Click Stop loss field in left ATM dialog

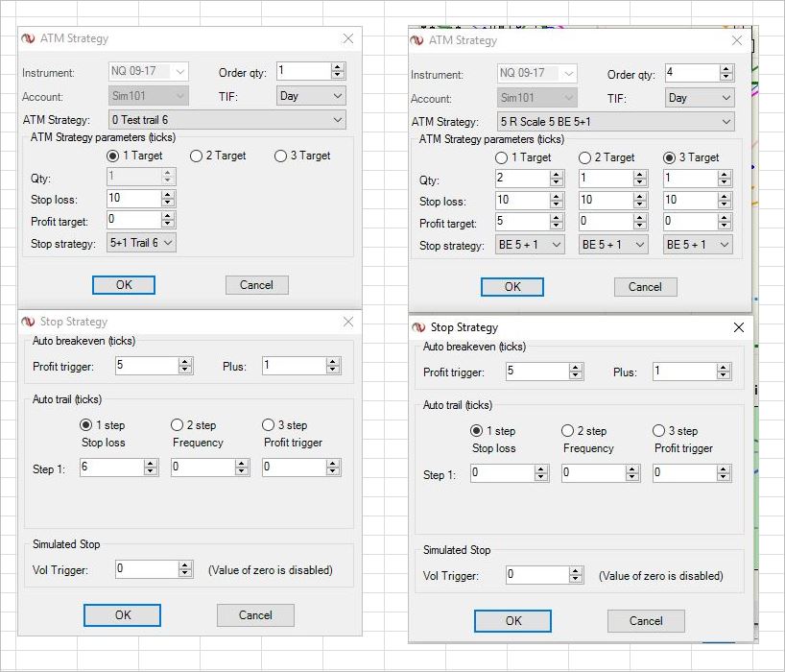(x=133, y=199)
